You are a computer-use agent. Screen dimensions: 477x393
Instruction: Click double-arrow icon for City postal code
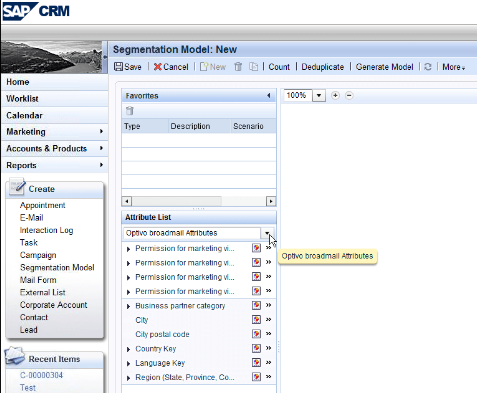(x=268, y=334)
